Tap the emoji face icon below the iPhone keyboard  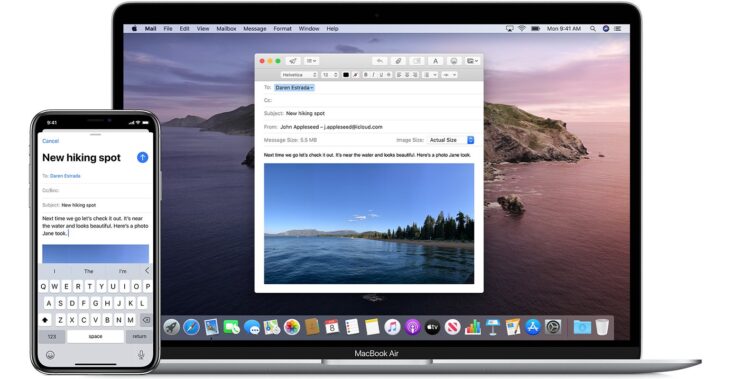(x=50, y=355)
